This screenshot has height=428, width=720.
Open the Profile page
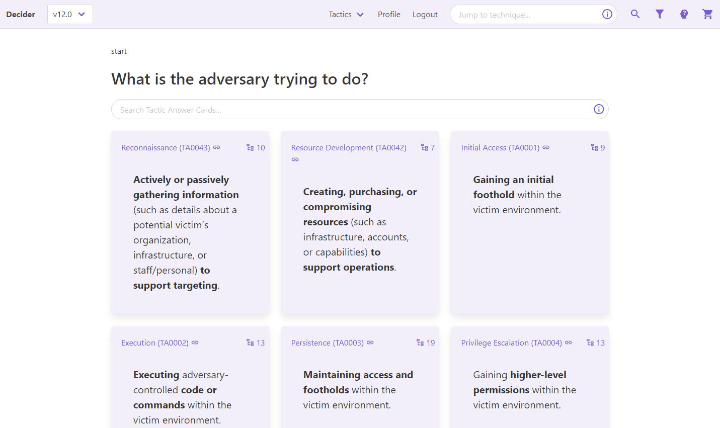(x=389, y=14)
